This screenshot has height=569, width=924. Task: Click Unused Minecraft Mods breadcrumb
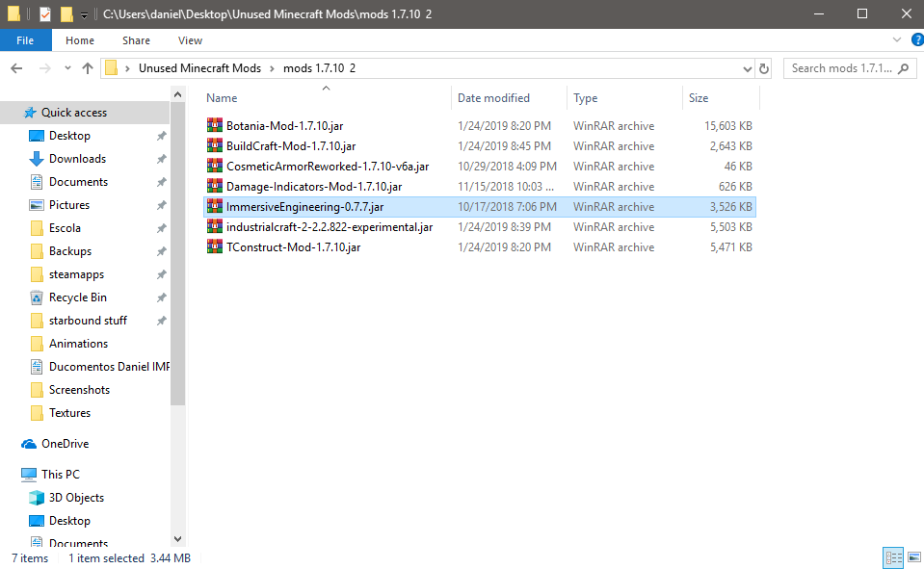[199, 68]
